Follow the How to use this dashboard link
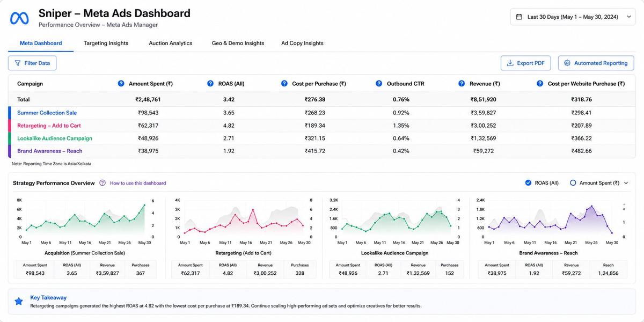Viewport: 644px width, 322px height. (138, 183)
